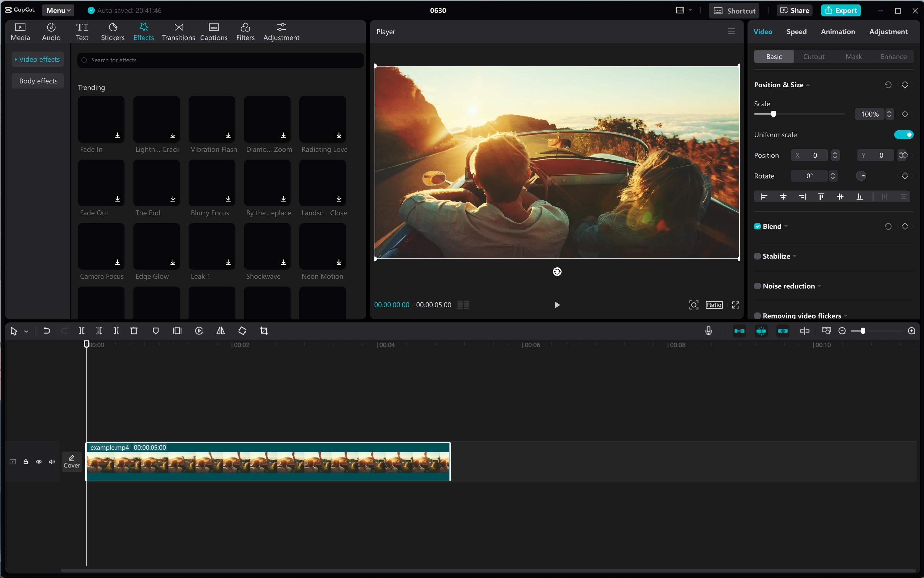This screenshot has height=578, width=924.
Task: Click the Share button
Action: point(794,10)
